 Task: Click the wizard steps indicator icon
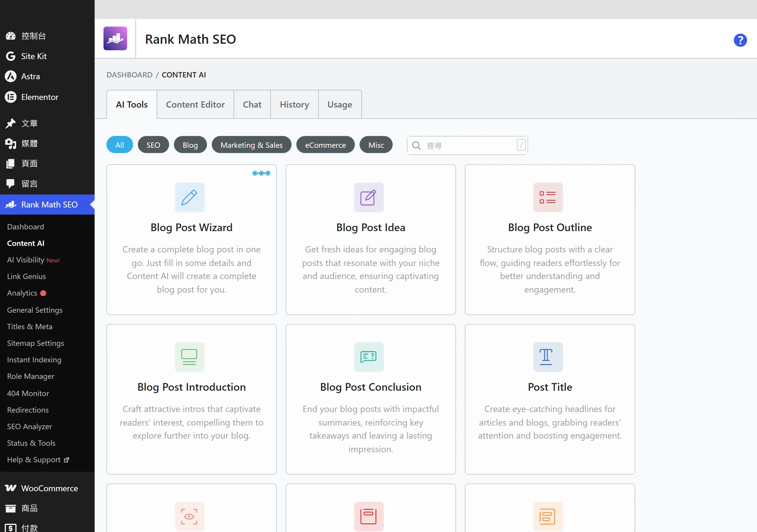261,173
